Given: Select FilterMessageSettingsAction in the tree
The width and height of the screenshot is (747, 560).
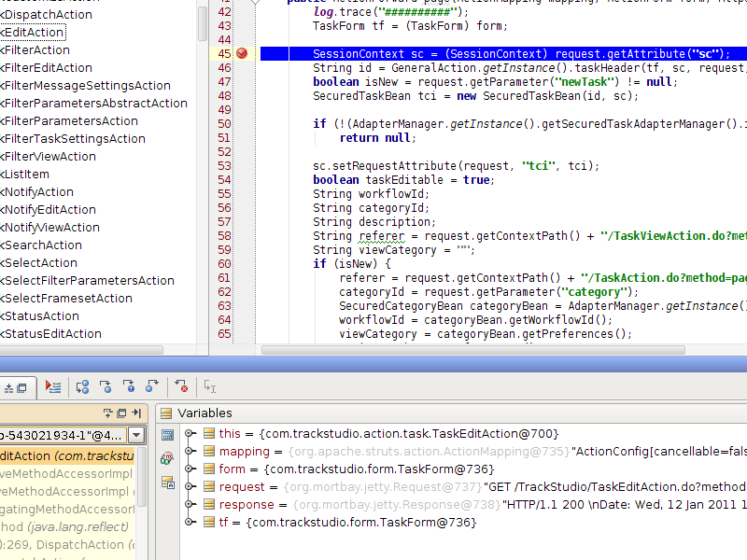Looking at the screenshot, I should 85,86.
